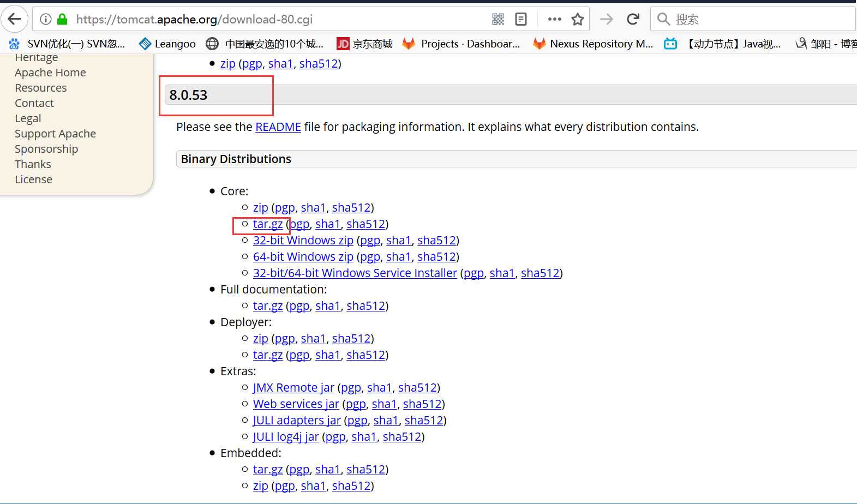Download the JULI log4j jar
The height and width of the screenshot is (504, 857).
coord(286,437)
